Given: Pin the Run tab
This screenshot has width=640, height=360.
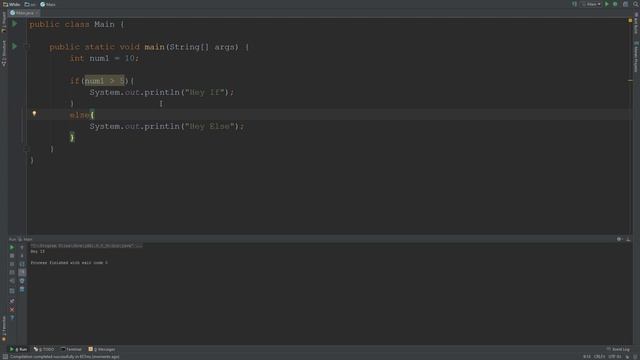Looking at the screenshot, I should point(12,301).
